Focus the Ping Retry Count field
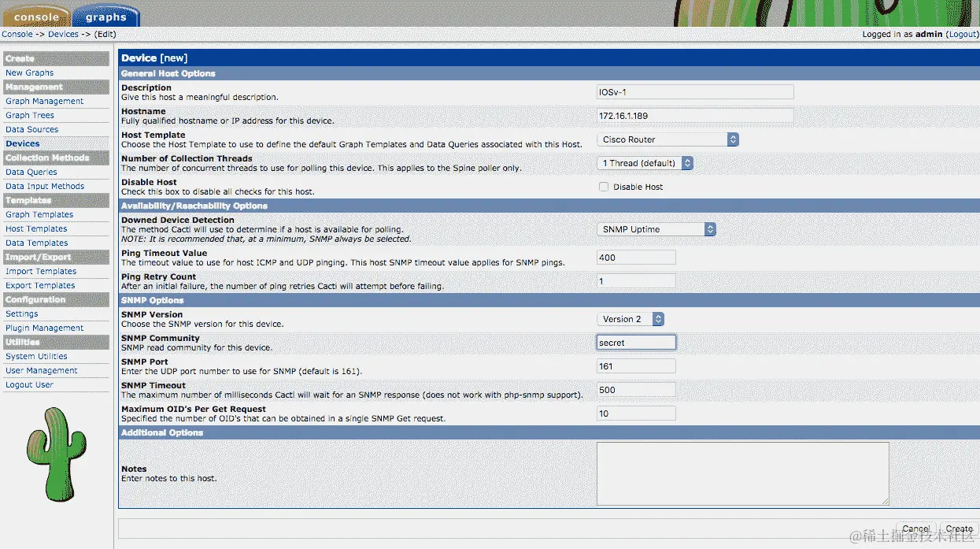 (x=636, y=281)
